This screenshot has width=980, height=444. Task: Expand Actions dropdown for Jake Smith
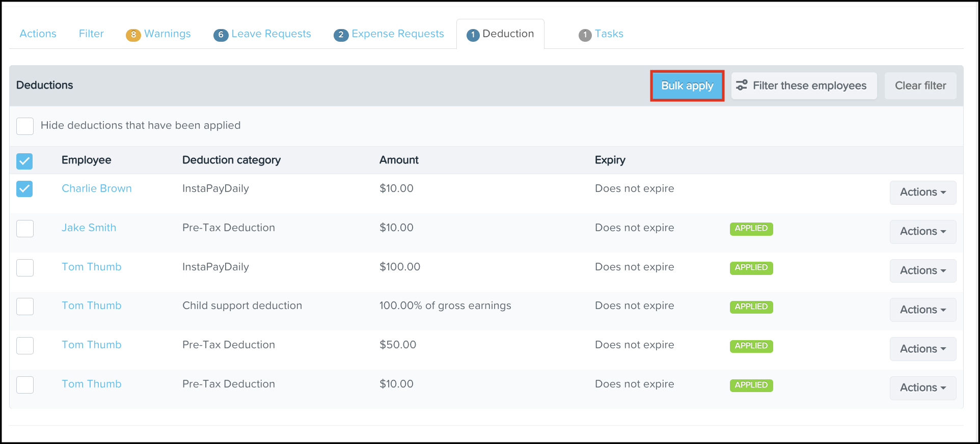922,232
